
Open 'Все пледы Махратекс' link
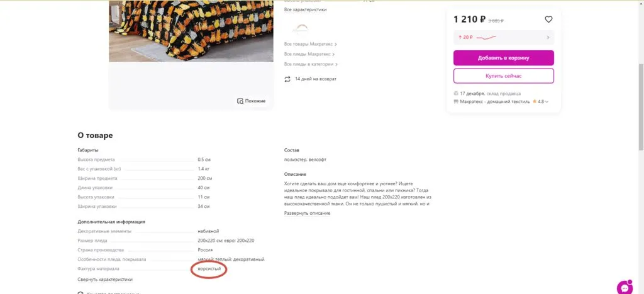[307, 54]
